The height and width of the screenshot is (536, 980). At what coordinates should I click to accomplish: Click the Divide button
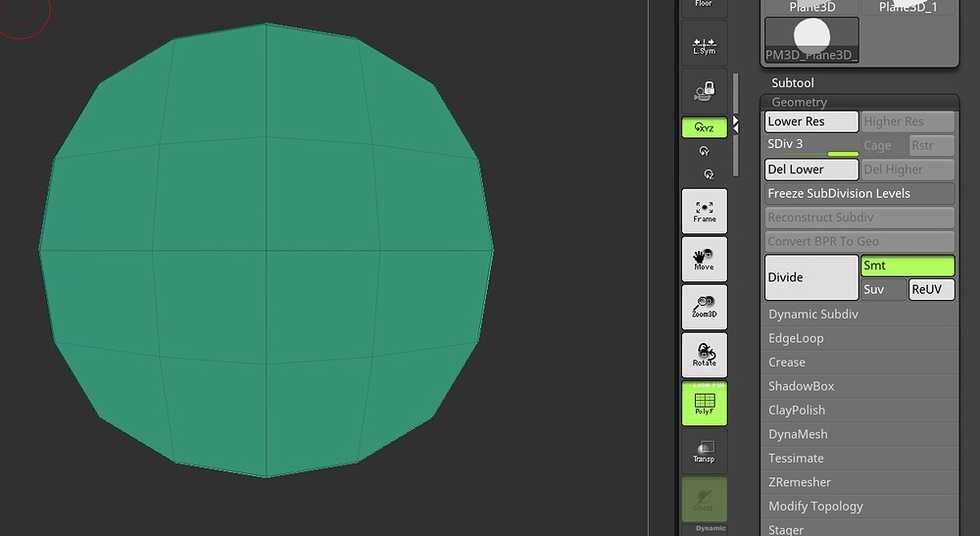(x=811, y=277)
